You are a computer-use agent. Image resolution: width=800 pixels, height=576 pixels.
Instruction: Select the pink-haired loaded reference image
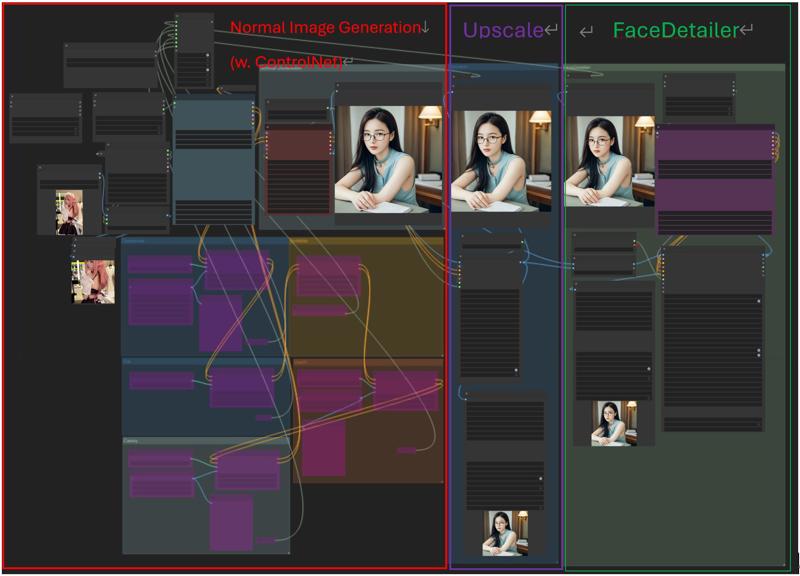point(69,212)
